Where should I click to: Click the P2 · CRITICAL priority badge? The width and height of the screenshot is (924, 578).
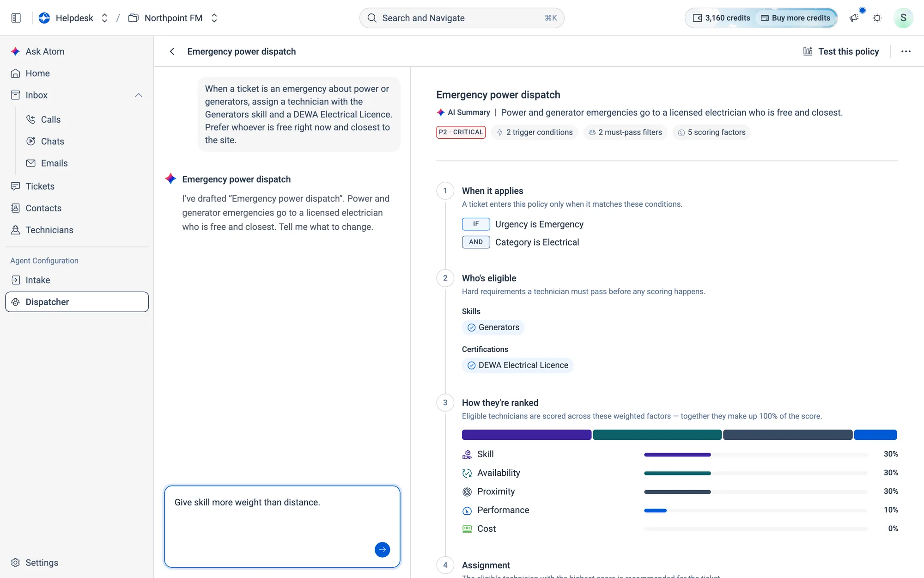click(x=461, y=132)
